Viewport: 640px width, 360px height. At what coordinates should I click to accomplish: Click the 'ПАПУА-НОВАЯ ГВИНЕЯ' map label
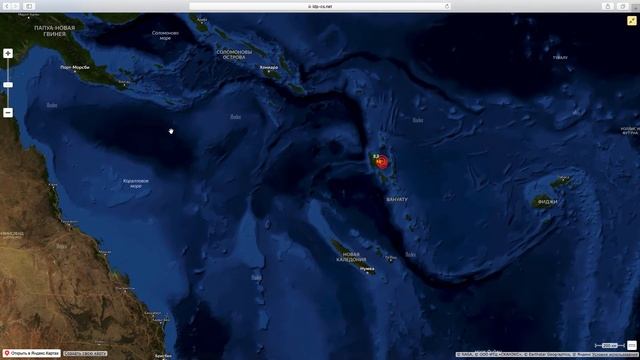coord(55,31)
